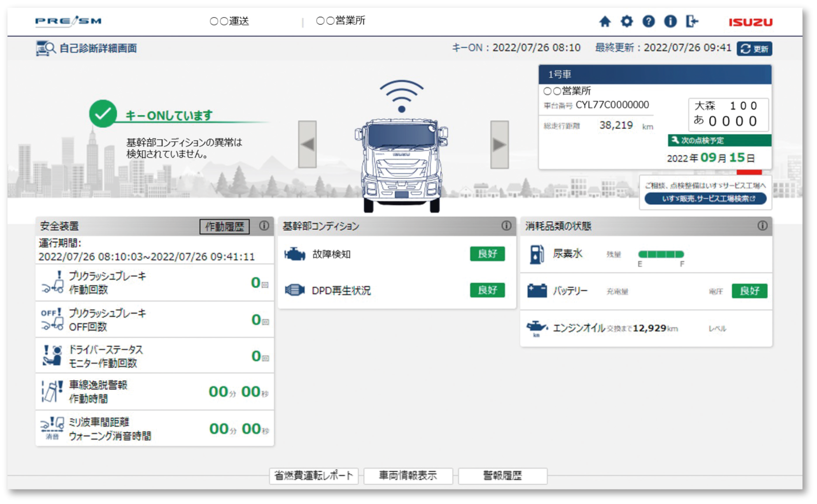The width and height of the screenshot is (817, 504).
Task: Click 良好 status for DPD再生状況
Action: 487,290
